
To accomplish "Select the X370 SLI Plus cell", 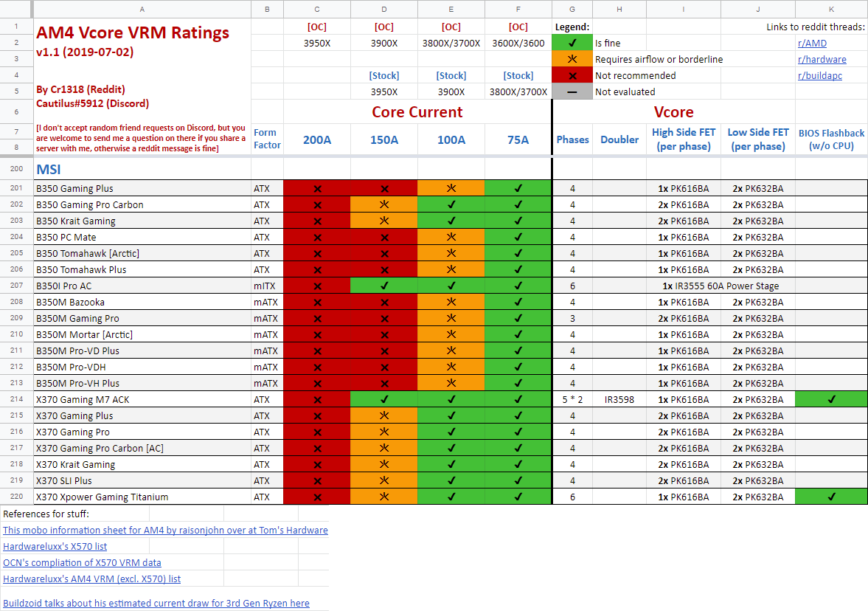I will (142, 481).
